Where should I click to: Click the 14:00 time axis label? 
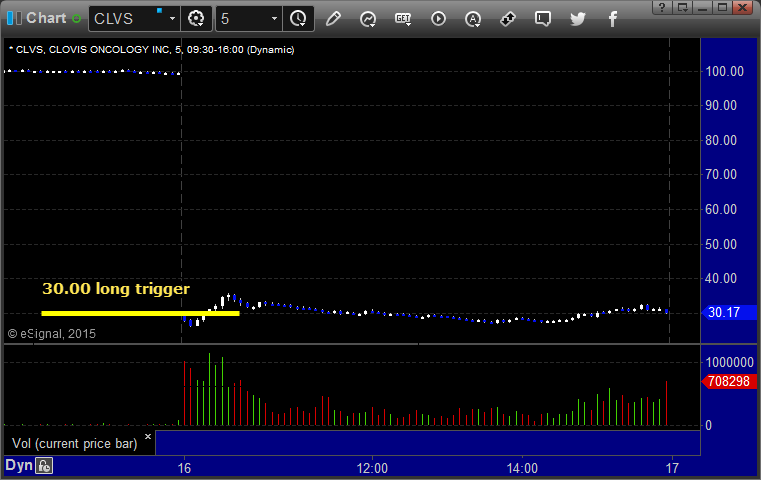(522, 468)
